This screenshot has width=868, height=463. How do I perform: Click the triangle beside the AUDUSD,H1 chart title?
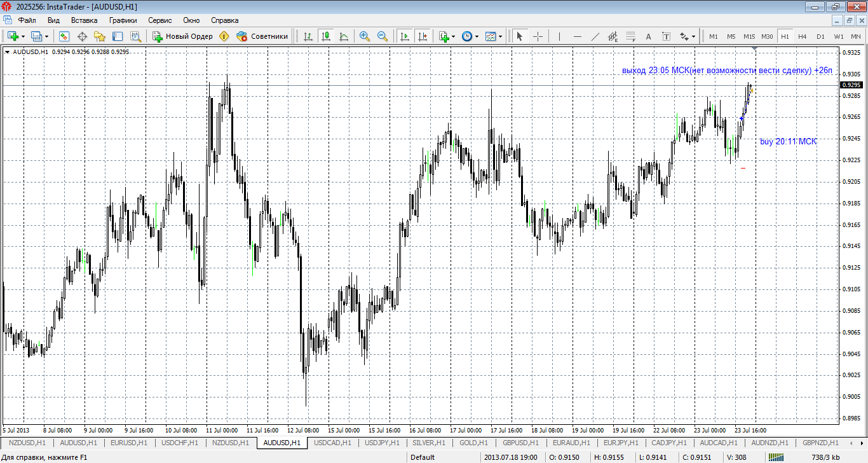[7, 52]
